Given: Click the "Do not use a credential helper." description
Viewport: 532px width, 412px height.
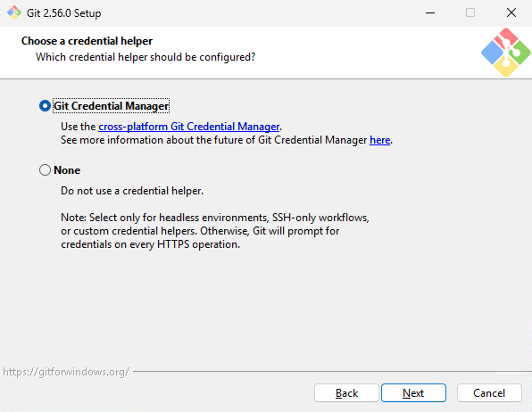Looking at the screenshot, I should pos(132,191).
